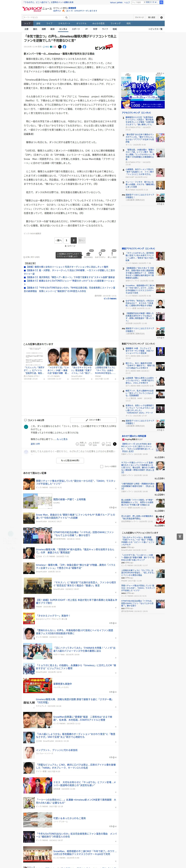Open the エキスパート tab

point(64,24)
